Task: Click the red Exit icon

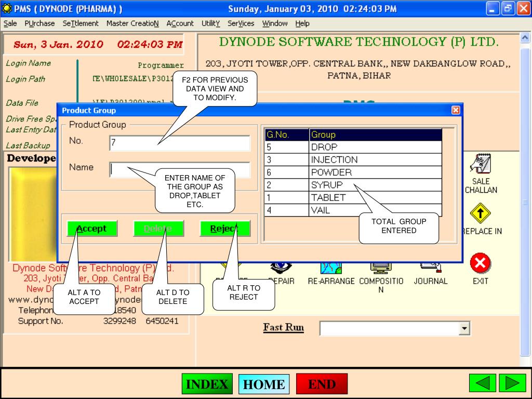Action: tap(481, 263)
